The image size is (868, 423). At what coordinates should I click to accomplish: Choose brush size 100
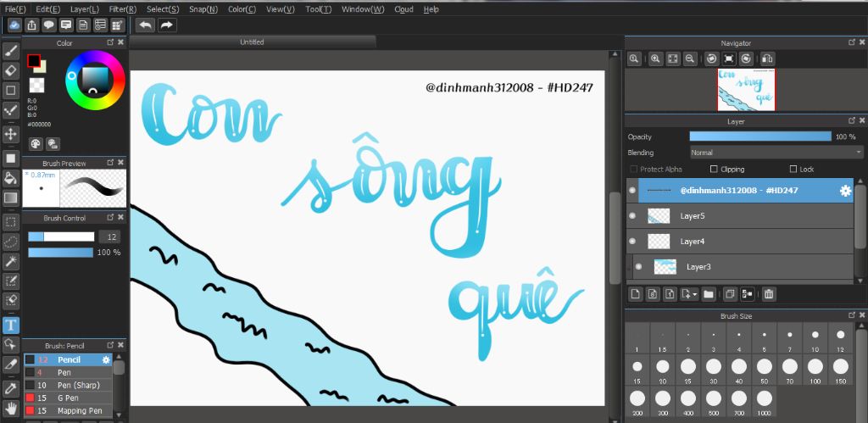pos(815,369)
